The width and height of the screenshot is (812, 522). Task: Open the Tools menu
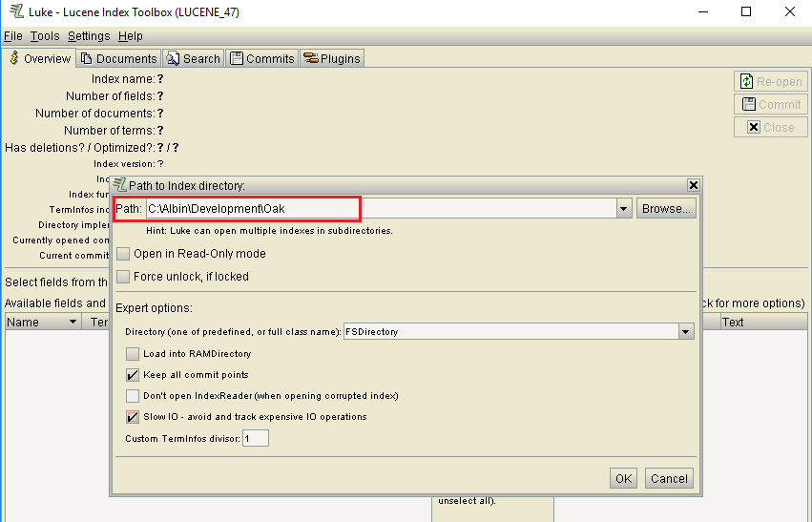(45, 36)
